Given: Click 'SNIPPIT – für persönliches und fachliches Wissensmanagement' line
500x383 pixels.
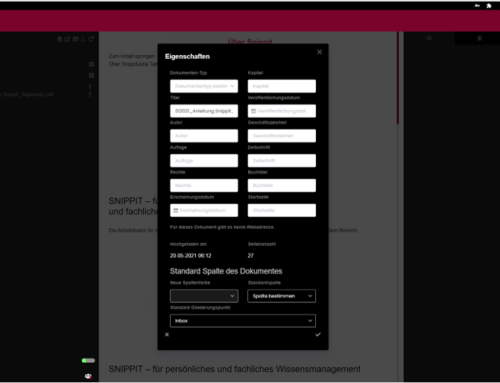Looking at the screenshot, I should (x=235, y=369).
